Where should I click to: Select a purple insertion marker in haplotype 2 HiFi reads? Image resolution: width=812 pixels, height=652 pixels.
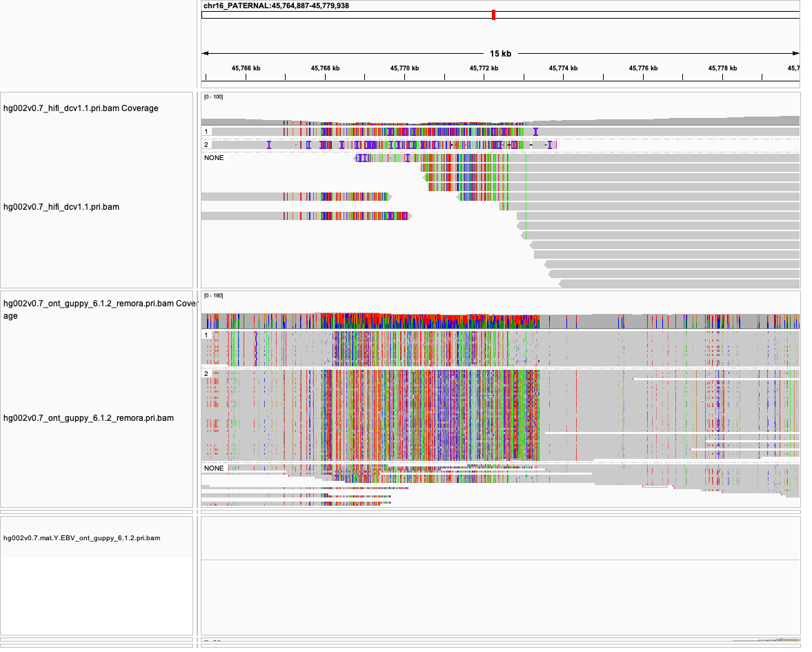point(268,144)
